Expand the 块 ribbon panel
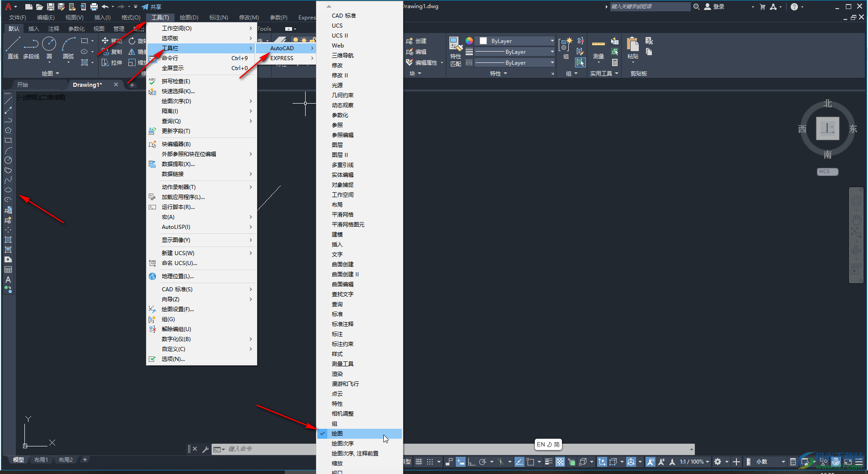 tap(415, 73)
